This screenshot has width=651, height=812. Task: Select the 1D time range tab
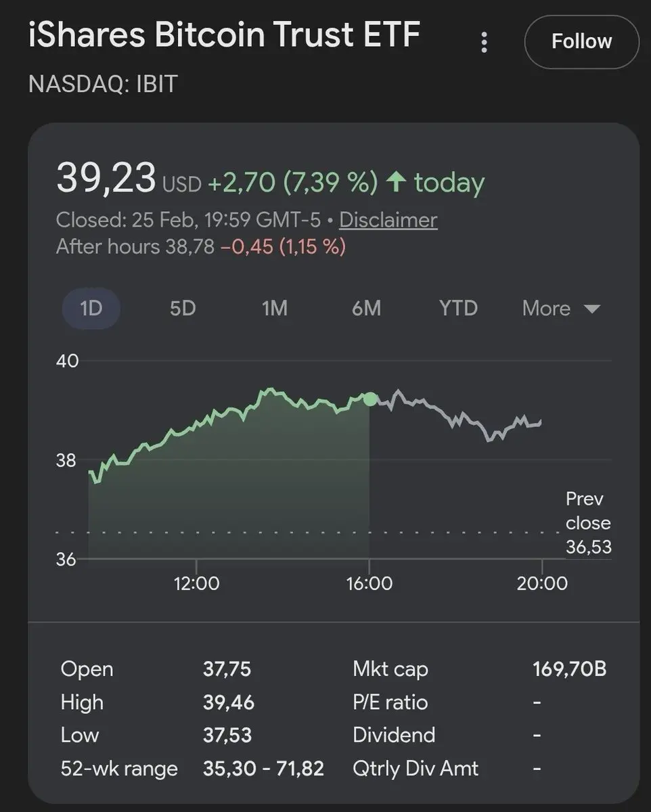tap(91, 309)
